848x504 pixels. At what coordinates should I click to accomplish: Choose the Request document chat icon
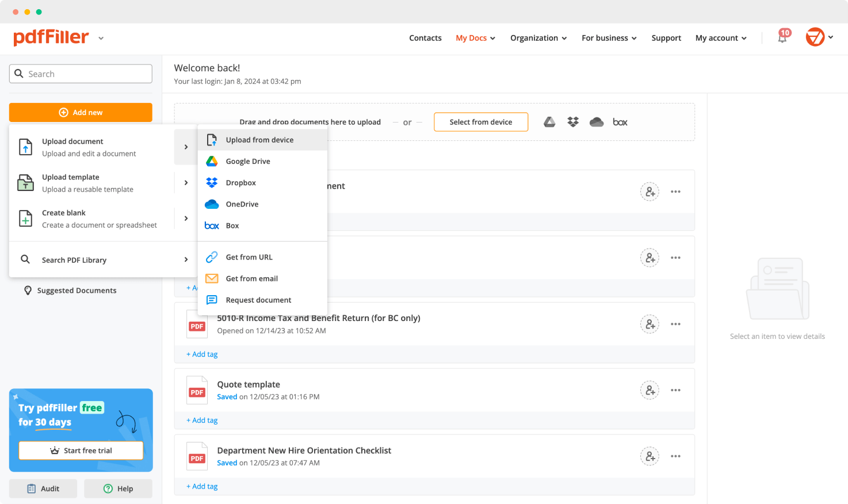tap(212, 300)
